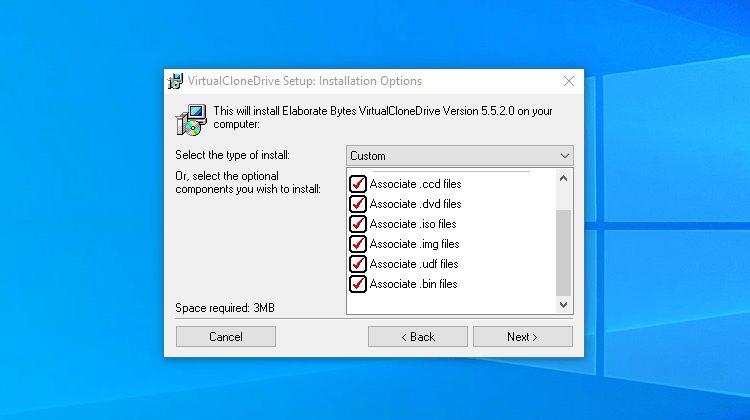Click the 'Space required: 3MB' text
Viewport: 750px width, 420px height.
[x=225, y=308]
